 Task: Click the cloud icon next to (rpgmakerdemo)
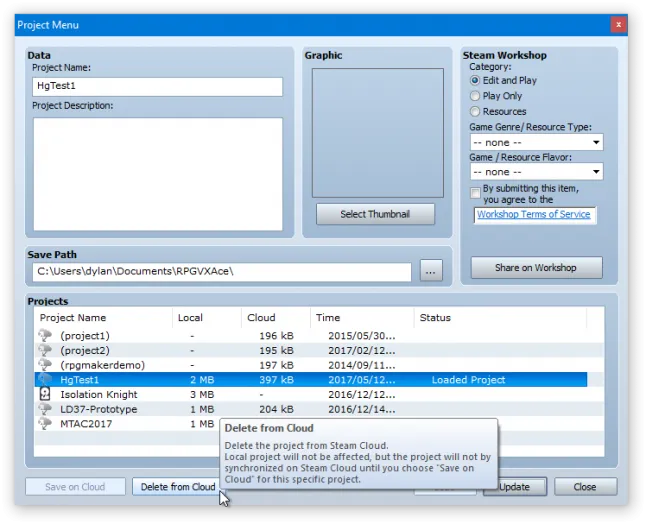(44, 365)
